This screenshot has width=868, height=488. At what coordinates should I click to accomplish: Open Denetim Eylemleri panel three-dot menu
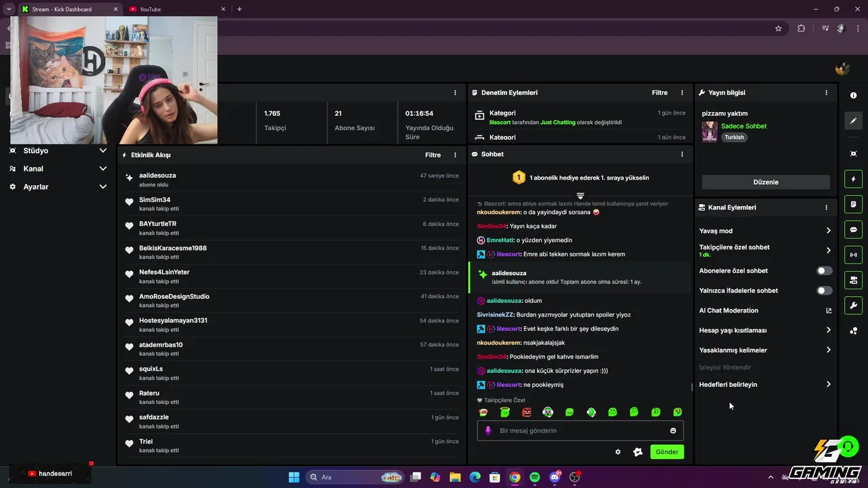682,93
